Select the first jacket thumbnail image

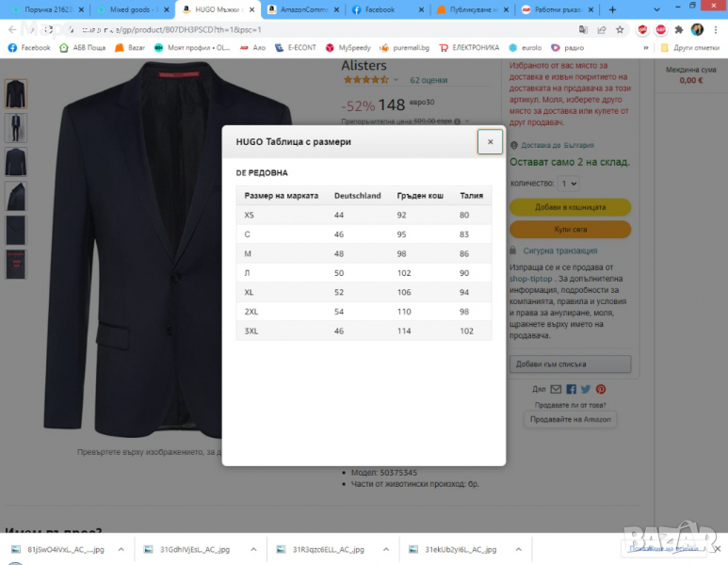16,93
